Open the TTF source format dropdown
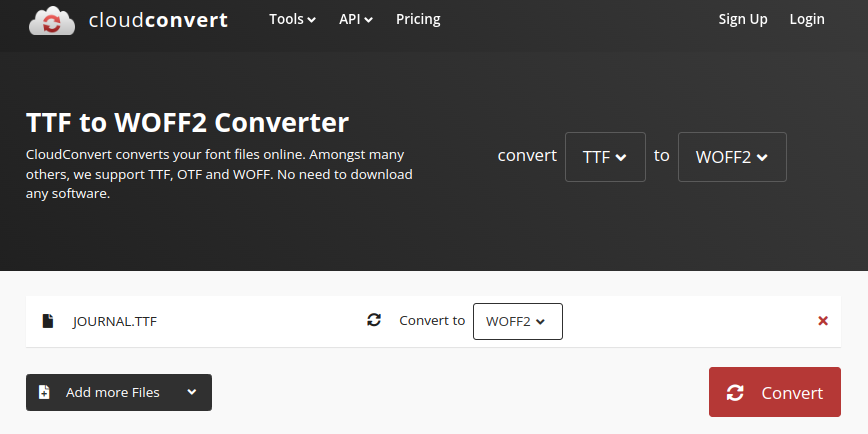Screen dimensions: 868x434 [605, 157]
